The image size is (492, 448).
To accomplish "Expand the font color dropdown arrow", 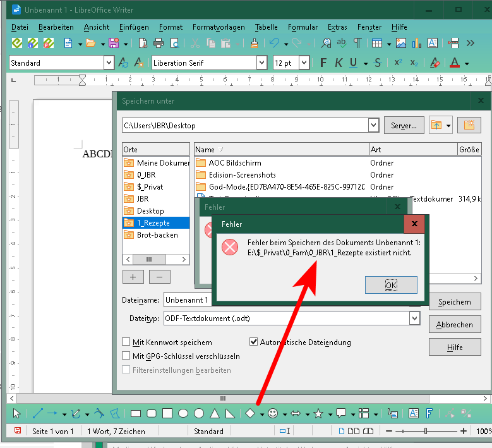I will click(467, 64).
